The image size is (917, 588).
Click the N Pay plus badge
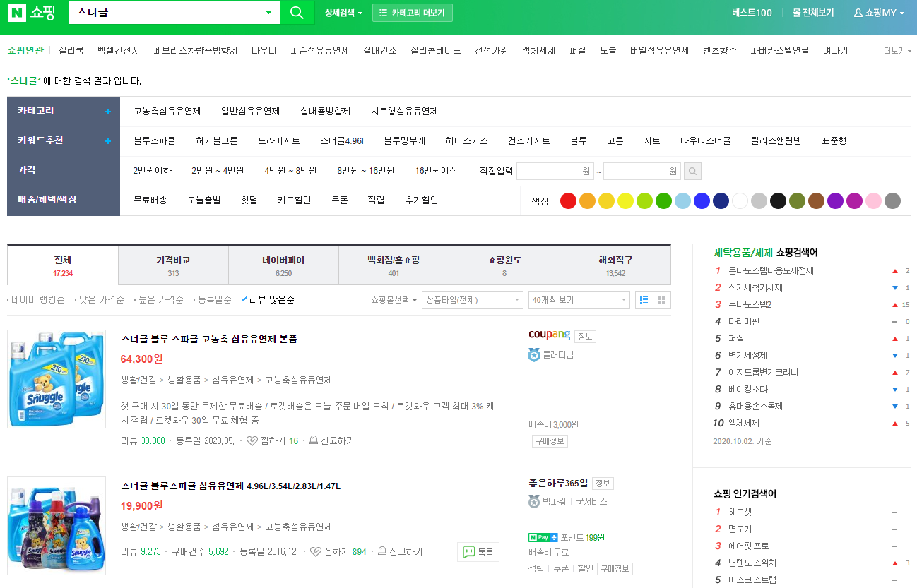(x=543, y=537)
